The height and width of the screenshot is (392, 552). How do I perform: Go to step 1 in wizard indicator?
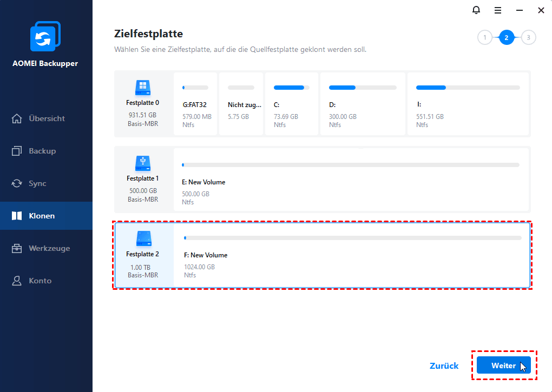pyautogui.click(x=485, y=38)
